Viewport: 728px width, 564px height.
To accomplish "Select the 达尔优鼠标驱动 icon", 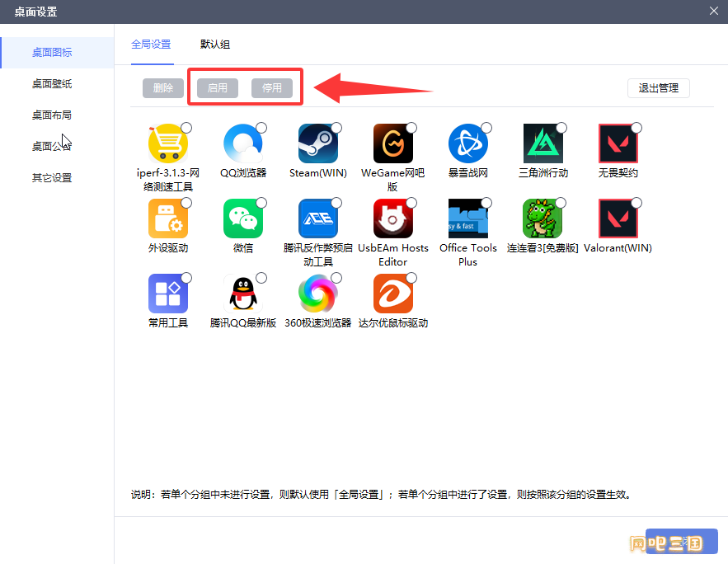I will coord(392,294).
